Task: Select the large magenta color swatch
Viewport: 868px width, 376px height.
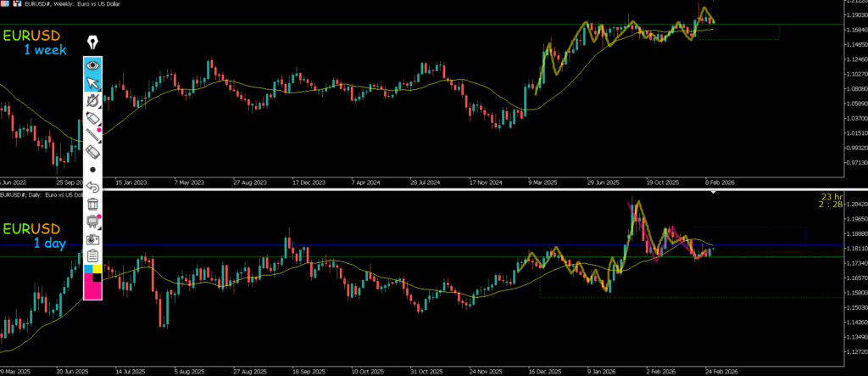Action: 92,289
